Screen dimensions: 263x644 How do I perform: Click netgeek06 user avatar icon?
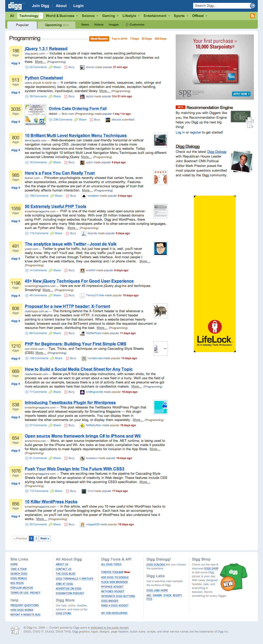(x=82, y=525)
